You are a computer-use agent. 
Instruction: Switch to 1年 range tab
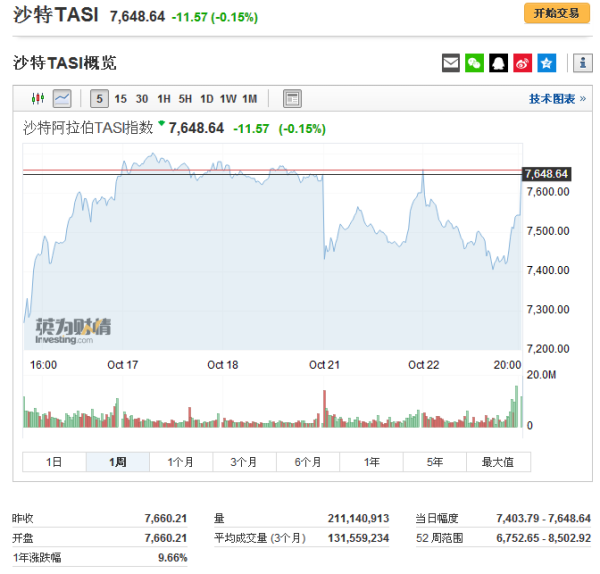pyautogui.click(x=371, y=462)
